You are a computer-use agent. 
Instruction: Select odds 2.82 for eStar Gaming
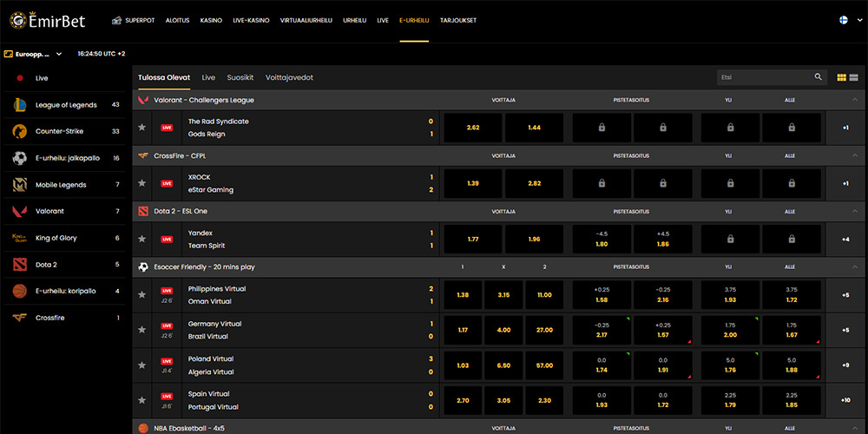[x=534, y=183]
